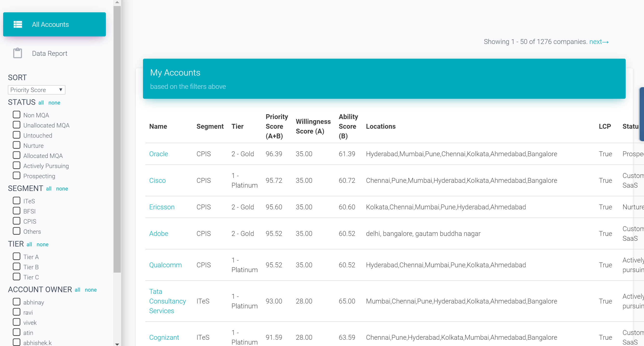Click the Willingness Score (A) column header
The height and width of the screenshot is (346, 644).
[x=313, y=127]
